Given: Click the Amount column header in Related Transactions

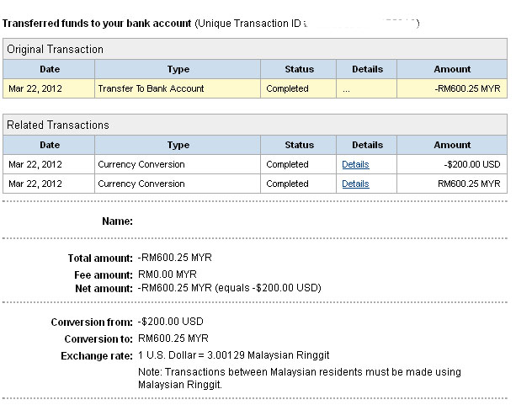Looking at the screenshot, I should (452, 145).
